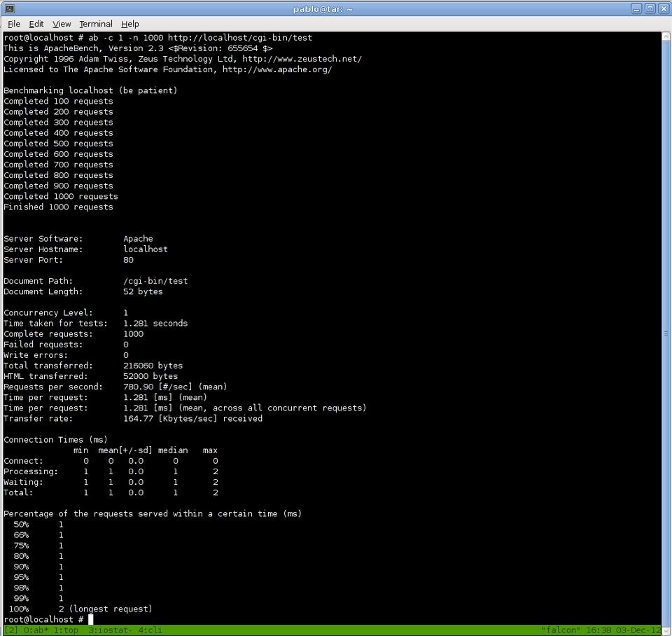Select the 0:ab tmux window tab
This screenshot has height=636, width=672.
pos(36,630)
